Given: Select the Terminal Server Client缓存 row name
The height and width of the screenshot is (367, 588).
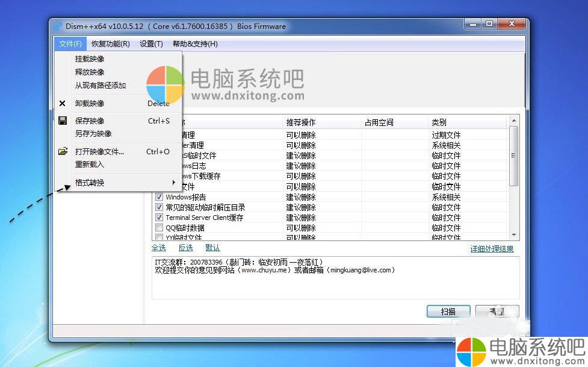Looking at the screenshot, I should [205, 218].
